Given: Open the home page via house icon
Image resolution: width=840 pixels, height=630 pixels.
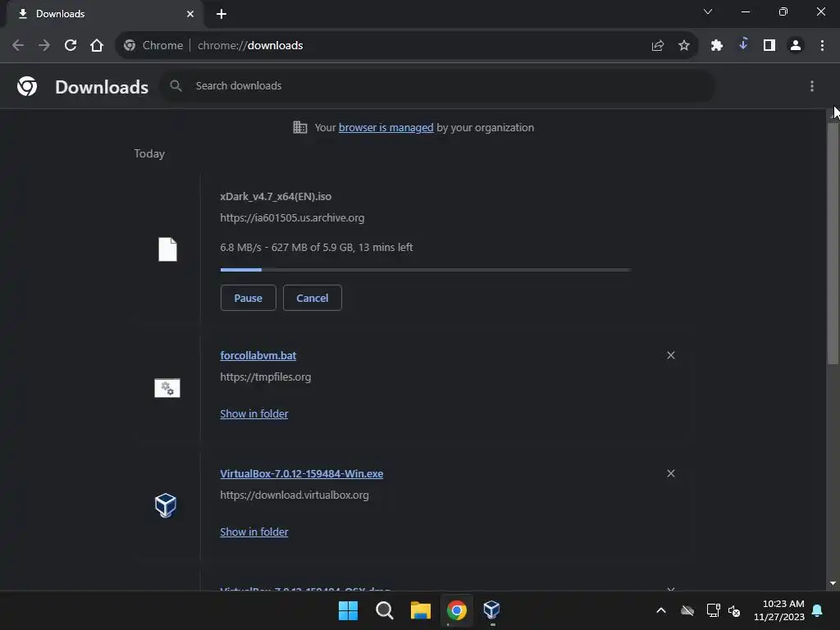Looking at the screenshot, I should 97,46.
